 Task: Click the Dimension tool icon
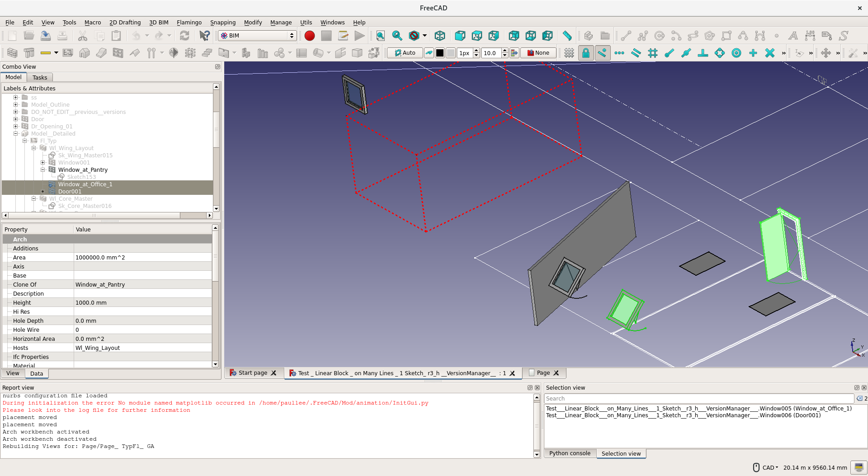(810, 36)
